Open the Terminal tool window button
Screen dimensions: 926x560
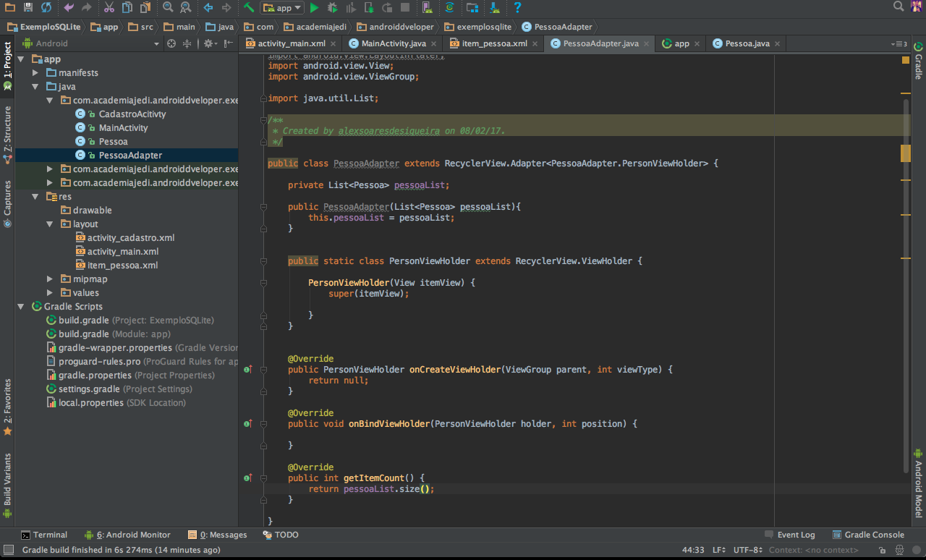tap(44, 535)
